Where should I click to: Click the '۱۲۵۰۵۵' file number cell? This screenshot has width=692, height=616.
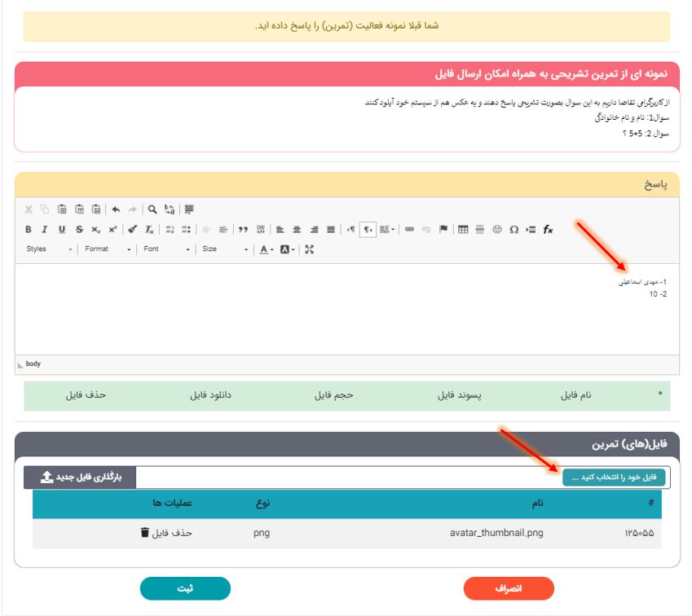(x=639, y=534)
